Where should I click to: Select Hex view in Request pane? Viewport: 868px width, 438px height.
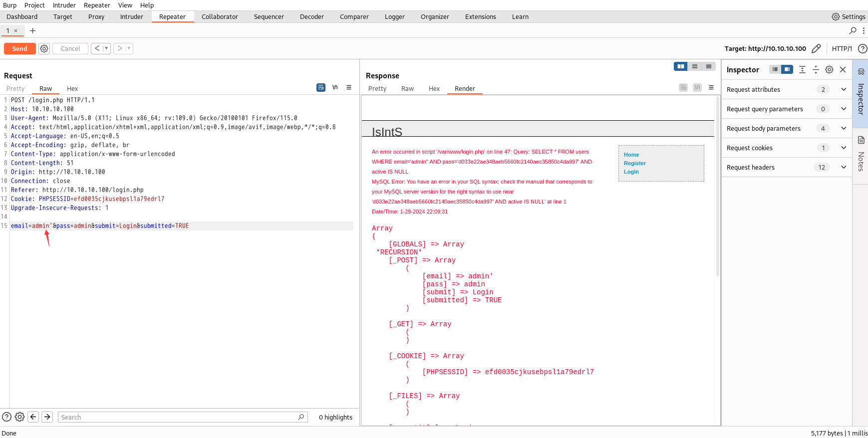(x=72, y=88)
